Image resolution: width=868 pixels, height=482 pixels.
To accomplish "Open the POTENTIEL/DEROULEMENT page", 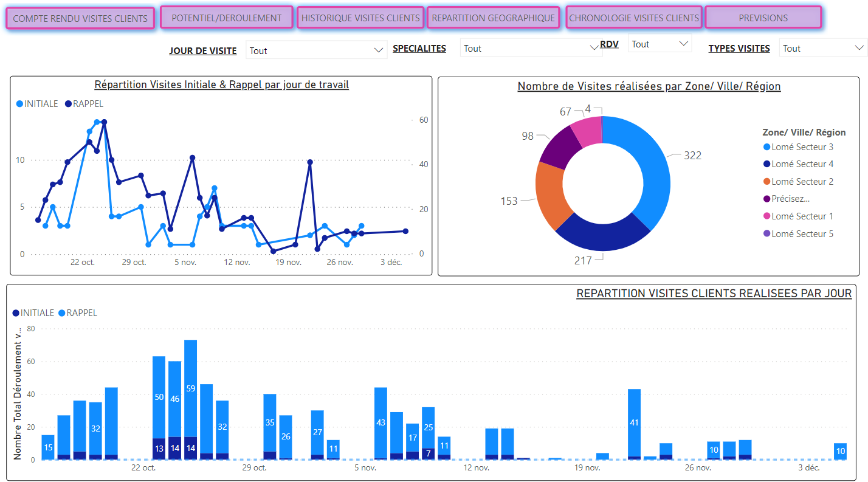I will pos(226,18).
